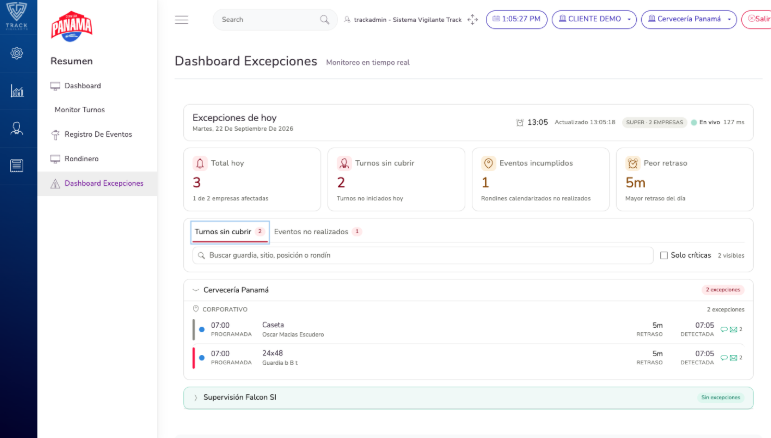The image size is (771, 438).
Task: Open the mail icon on the 24x48 row
Action: tap(733, 358)
